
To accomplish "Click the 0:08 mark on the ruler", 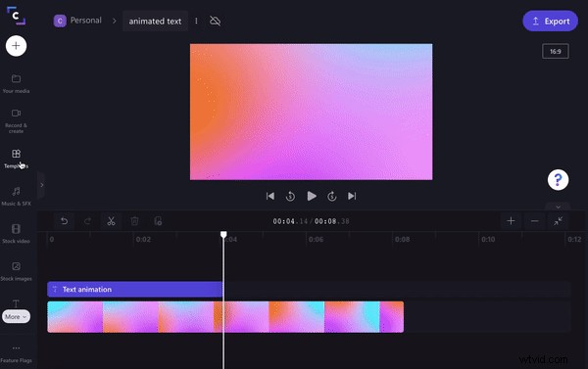I will pos(403,240).
